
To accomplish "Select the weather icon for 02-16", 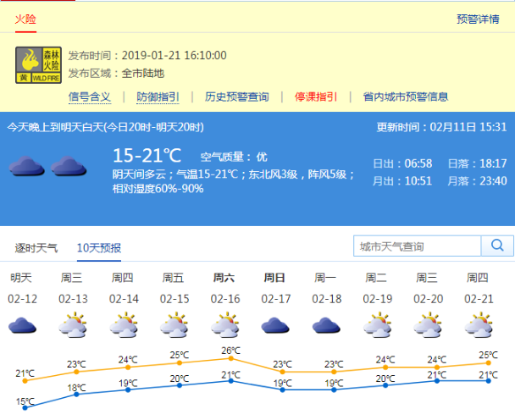I will 225,326.
